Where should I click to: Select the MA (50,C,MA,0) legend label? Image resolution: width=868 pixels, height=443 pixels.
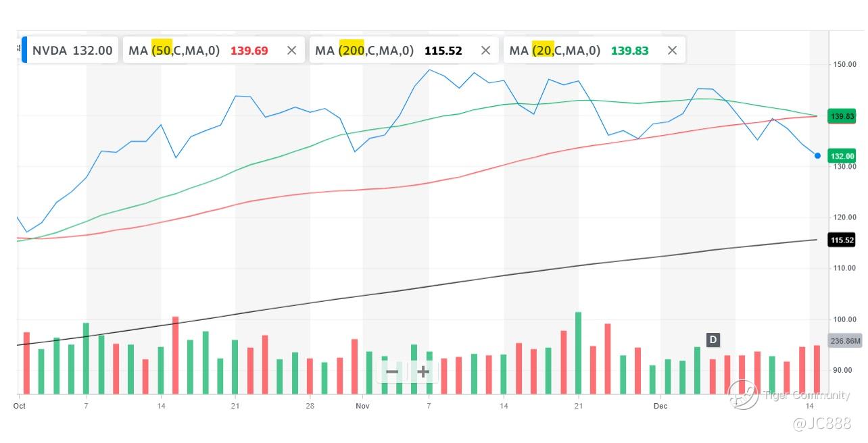pos(174,51)
